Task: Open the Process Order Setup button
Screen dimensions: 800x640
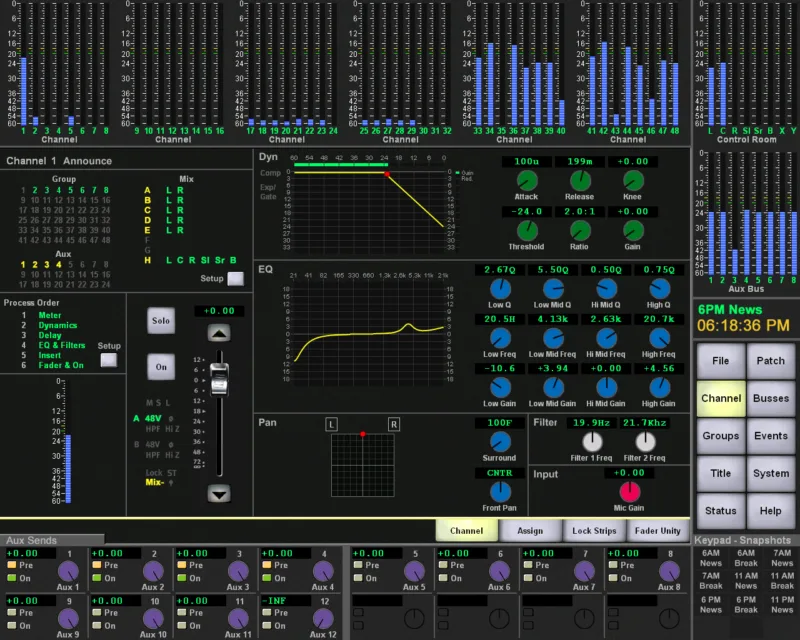Action: tap(109, 360)
